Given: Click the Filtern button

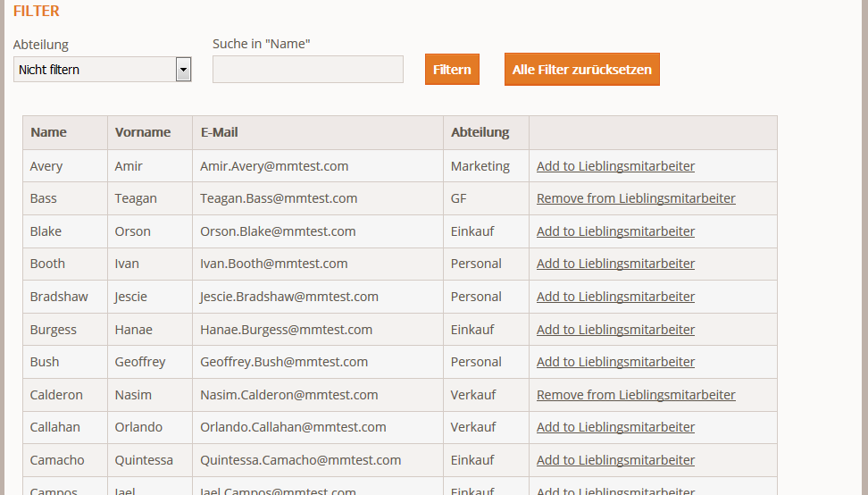Looking at the screenshot, I should click(452, 69).
